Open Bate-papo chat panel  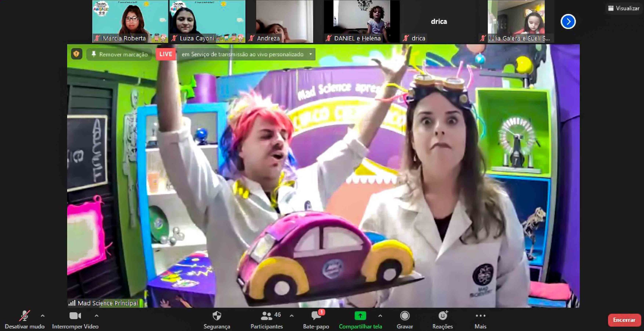click(x=316, y=319)
